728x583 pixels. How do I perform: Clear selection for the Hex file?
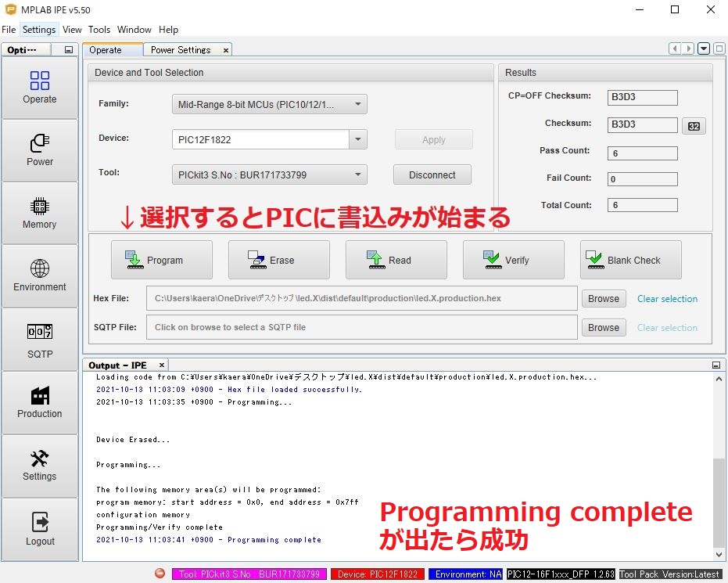click(x=667, y=299)
